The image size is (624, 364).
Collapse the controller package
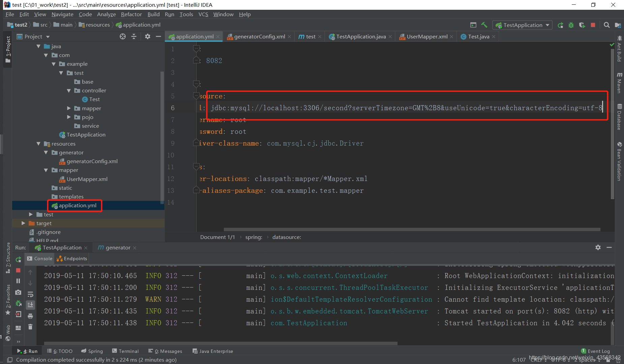(x=69, y=90)
